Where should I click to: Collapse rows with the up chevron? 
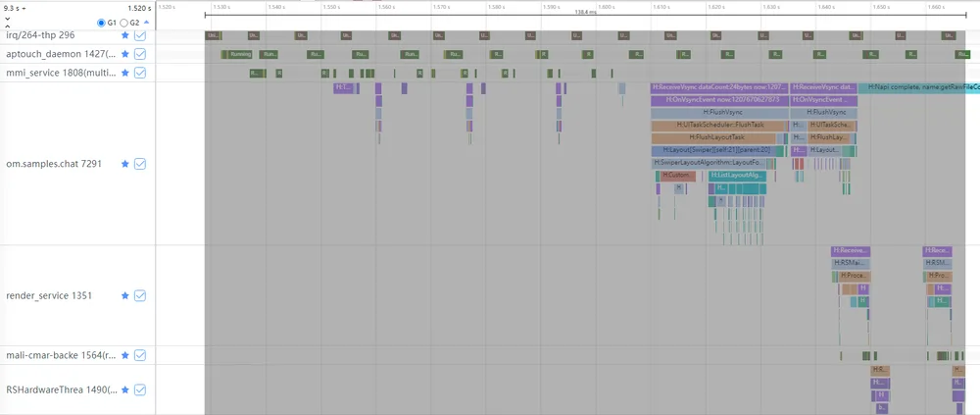[x=8, y=26]
